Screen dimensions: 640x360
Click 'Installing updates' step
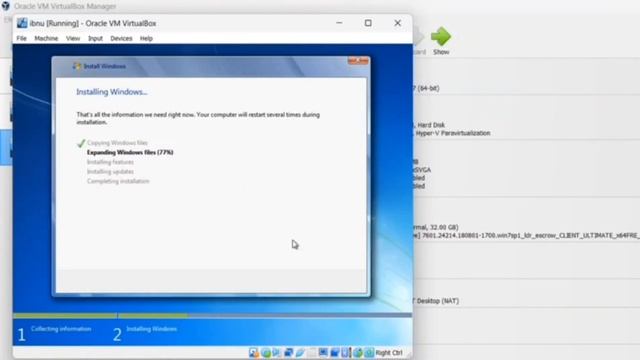pos(110,171)
